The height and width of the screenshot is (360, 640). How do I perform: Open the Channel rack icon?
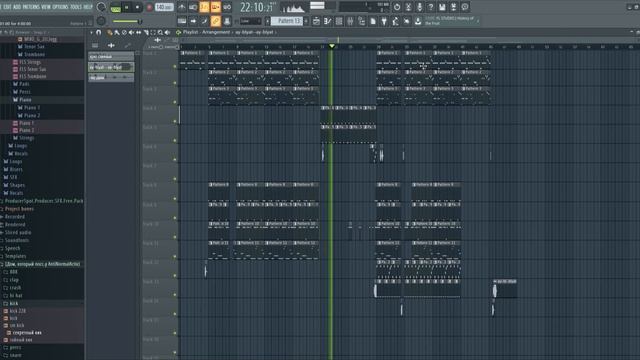click(x=339, y=21)
